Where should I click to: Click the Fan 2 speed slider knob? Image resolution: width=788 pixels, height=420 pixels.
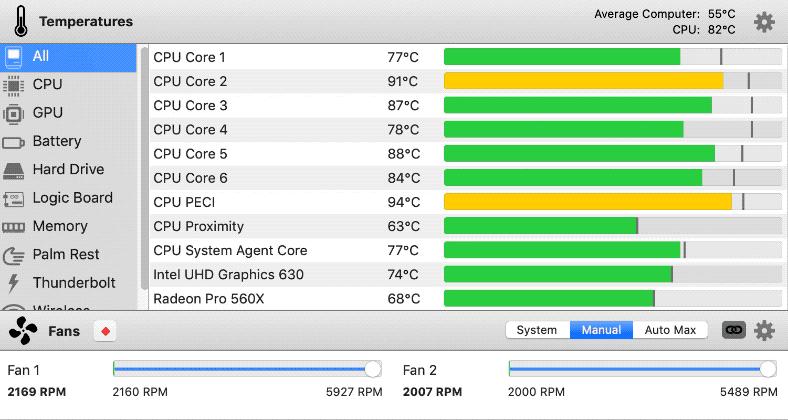[768, 369]
